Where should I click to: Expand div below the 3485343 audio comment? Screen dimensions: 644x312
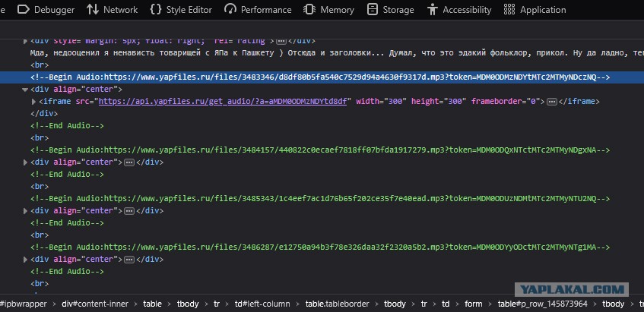(25, 211)
